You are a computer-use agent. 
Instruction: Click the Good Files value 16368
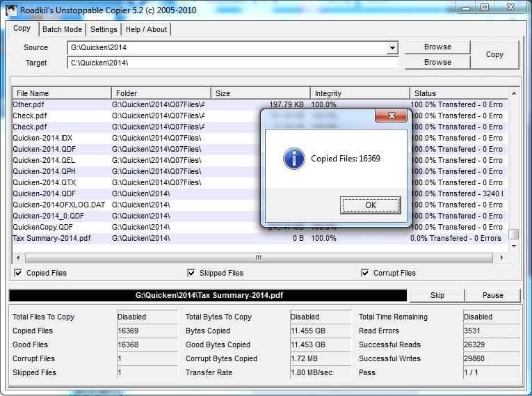[x=147, y=344]
